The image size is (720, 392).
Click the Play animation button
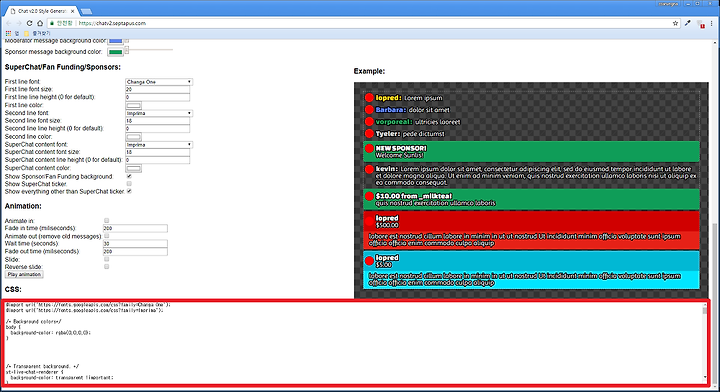[24, 274]
